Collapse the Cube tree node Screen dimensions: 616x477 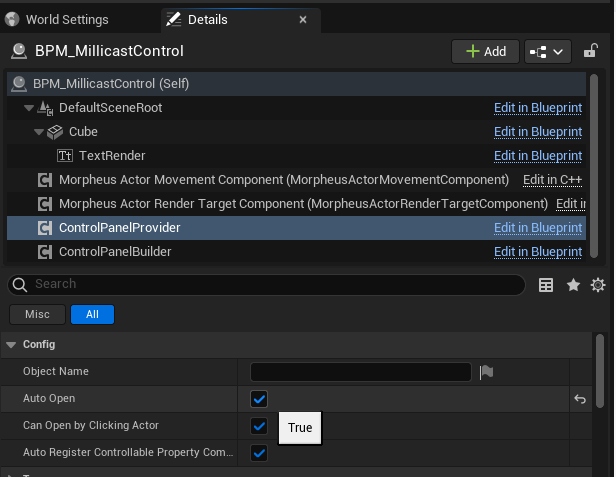(x=39, y=131)
